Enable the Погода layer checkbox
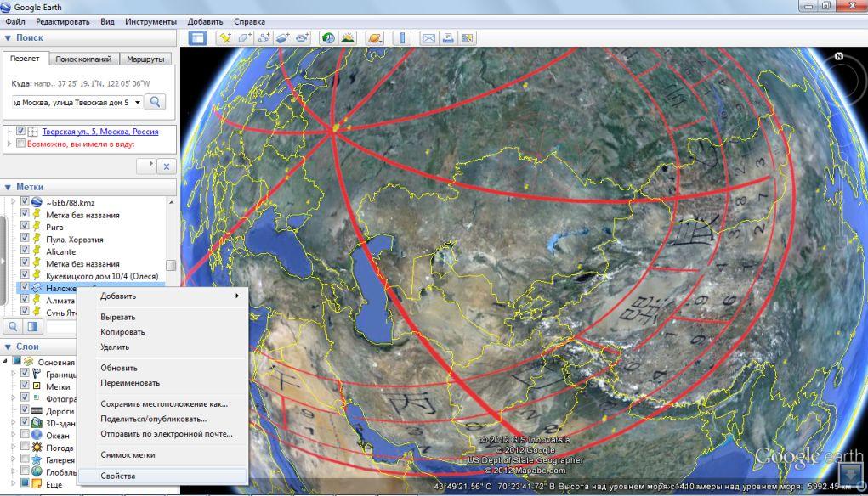 [25, 447]
